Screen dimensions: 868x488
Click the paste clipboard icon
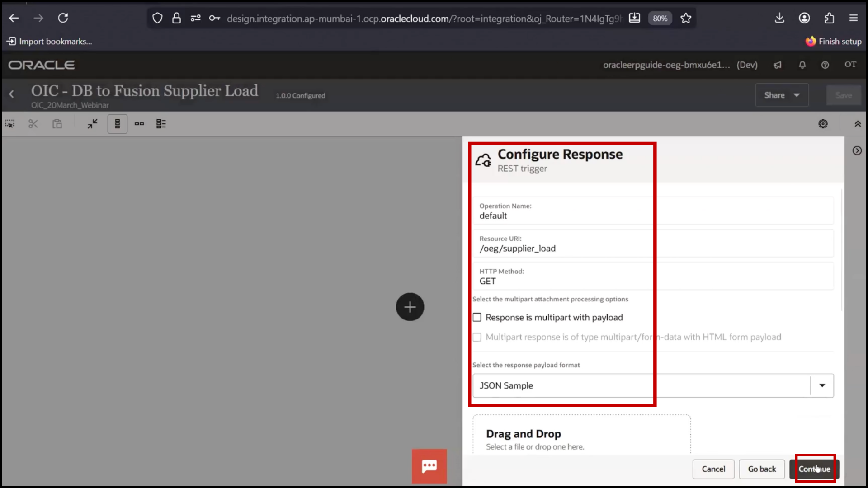click(57, 124)
